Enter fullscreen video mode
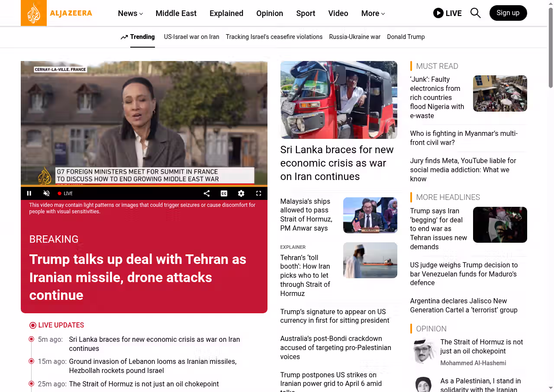Screen dimensions: 554x392 point(258,193)
